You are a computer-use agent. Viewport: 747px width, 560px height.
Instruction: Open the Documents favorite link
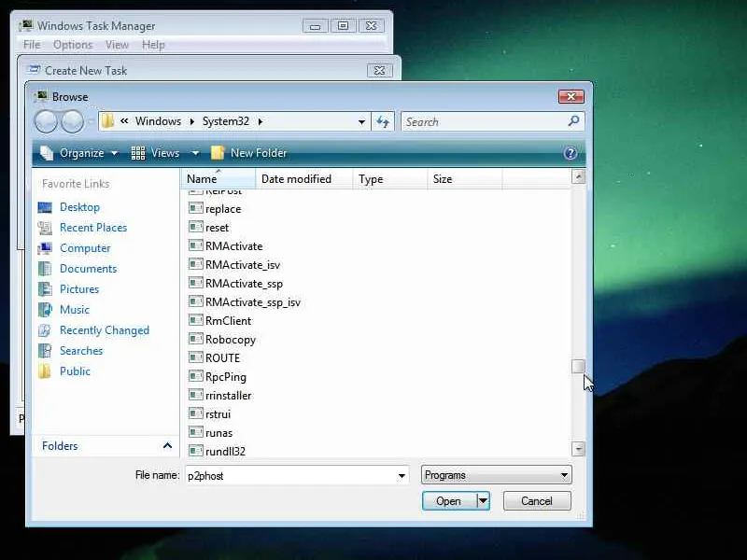click(88, 269)
